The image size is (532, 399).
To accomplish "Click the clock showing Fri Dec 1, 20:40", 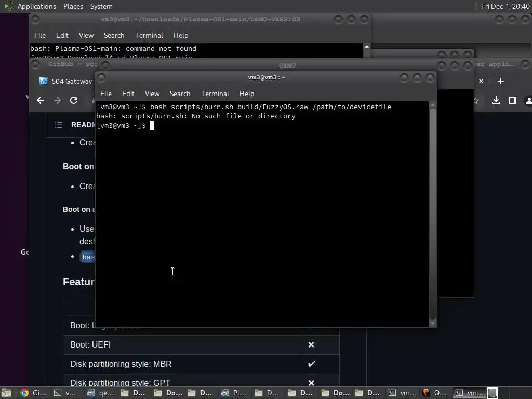I will [505, 6].
